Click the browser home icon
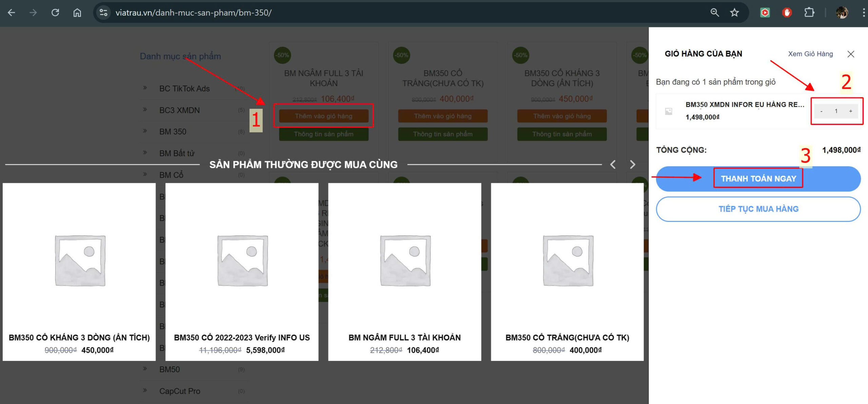 coord(77,13)
